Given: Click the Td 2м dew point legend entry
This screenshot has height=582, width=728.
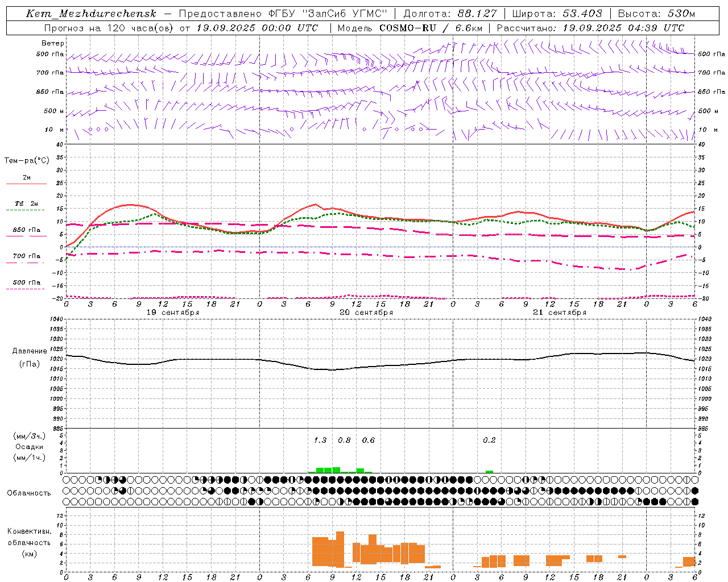Looking at the screenshot, I should click(26, 203).
